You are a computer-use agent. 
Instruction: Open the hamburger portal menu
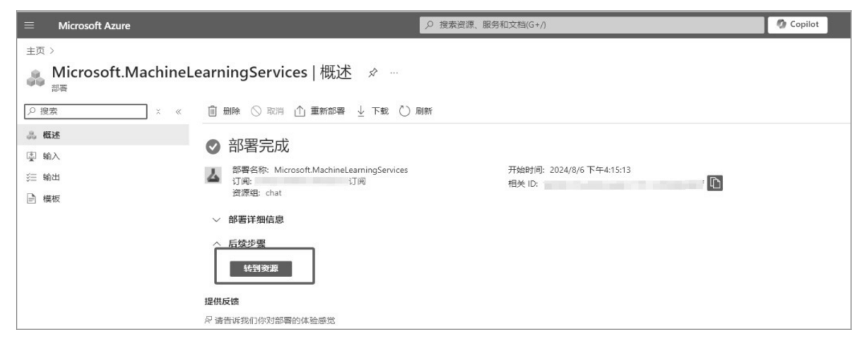pos(29,26)
